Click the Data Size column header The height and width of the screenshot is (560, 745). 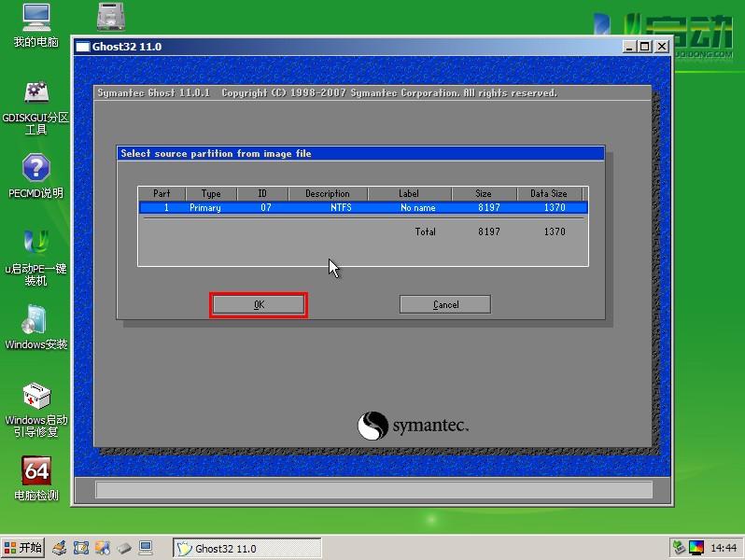tap(548, 194)
